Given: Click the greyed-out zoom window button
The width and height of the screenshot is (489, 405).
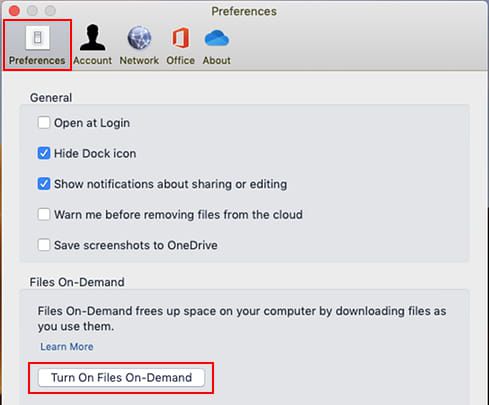Looking at the screenshot, I should [50, 11].
